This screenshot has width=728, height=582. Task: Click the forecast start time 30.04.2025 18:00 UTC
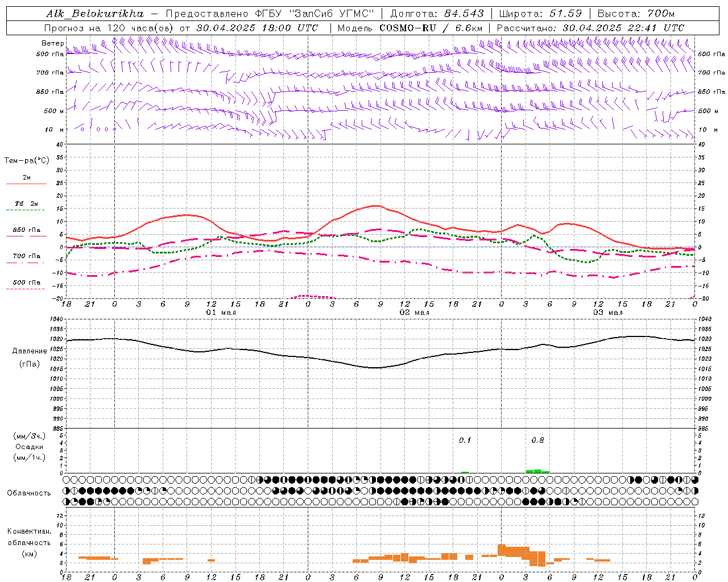pos(257,28)
